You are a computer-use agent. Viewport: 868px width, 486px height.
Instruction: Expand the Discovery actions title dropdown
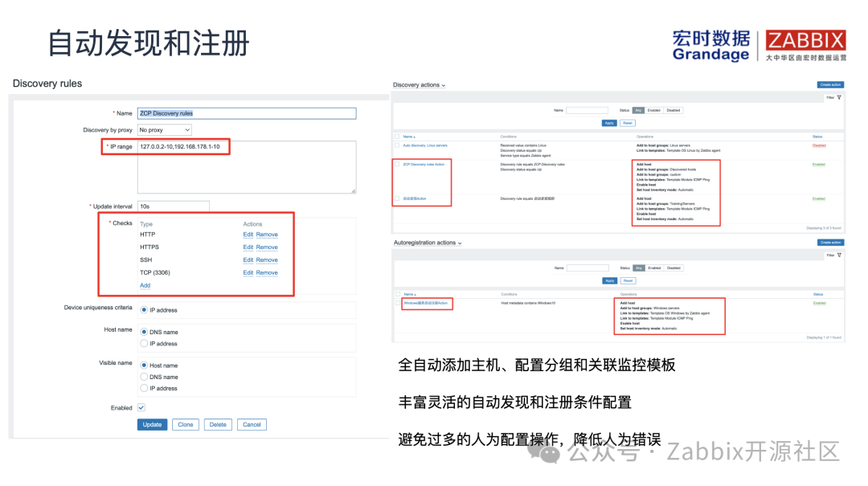coord(419,85)
